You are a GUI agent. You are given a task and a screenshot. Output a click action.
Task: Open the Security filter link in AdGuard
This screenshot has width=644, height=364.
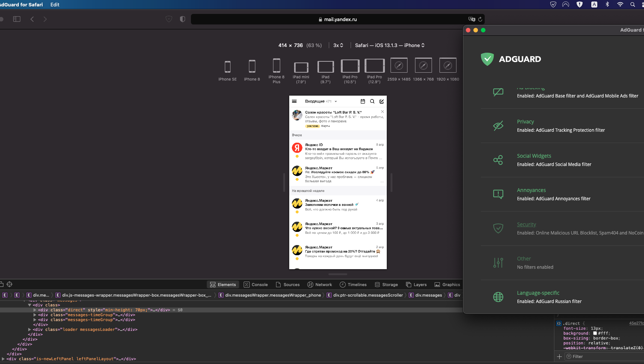click(526, 224)
